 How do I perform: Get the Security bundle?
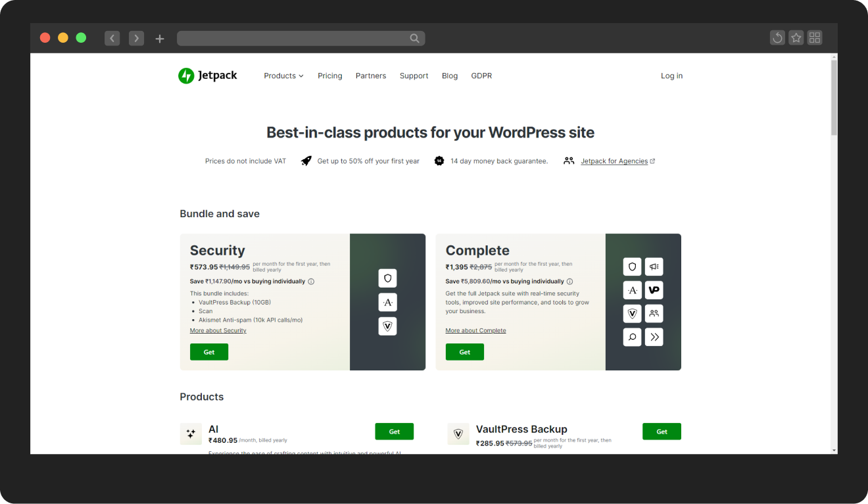point(209,352)
